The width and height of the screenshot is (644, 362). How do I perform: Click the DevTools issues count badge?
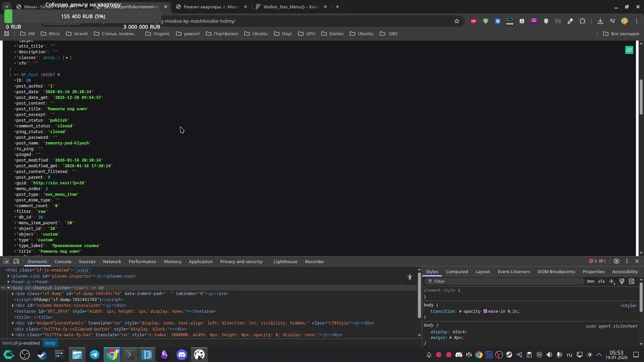(602, 261)
